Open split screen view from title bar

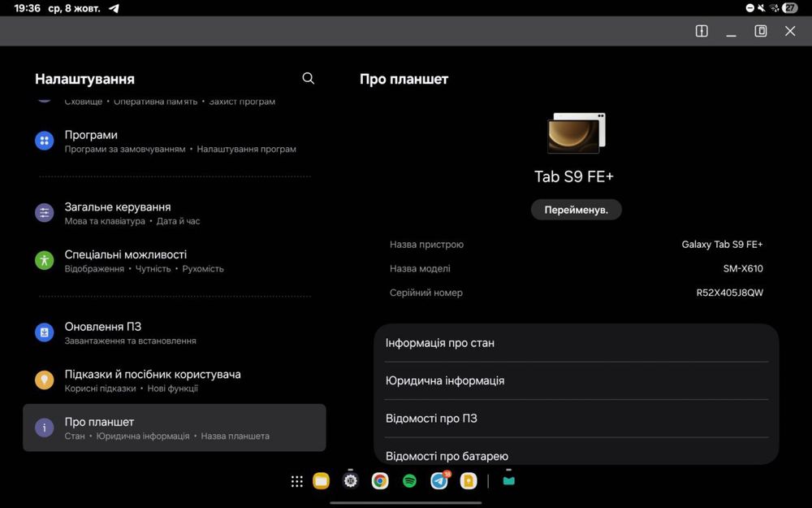[702, 31]
